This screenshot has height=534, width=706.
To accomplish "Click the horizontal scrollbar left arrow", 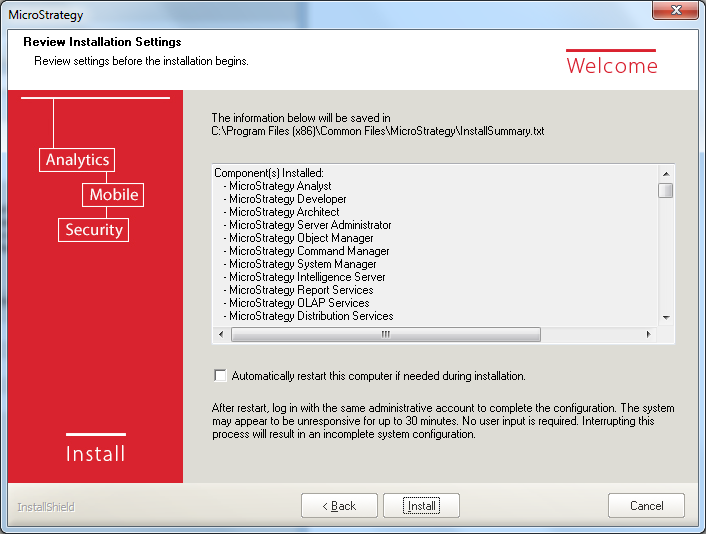I will (x=220, y=335).
